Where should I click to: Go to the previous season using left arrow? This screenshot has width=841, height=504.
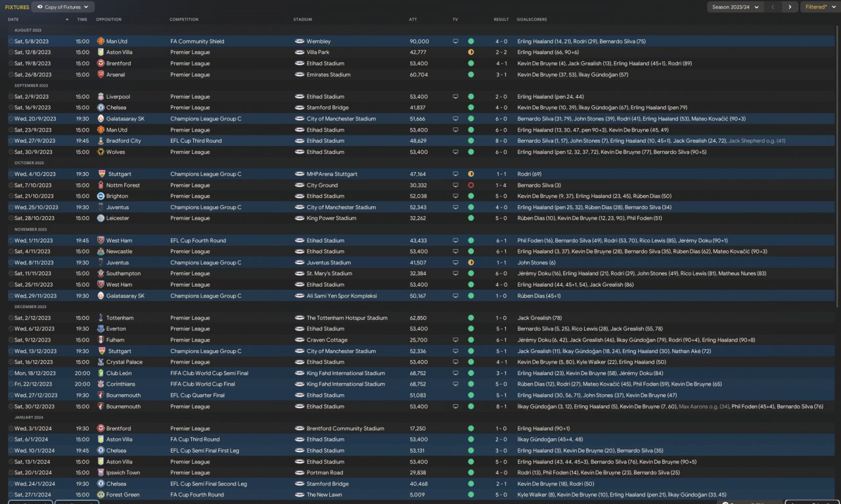click(x=773, y=7)
